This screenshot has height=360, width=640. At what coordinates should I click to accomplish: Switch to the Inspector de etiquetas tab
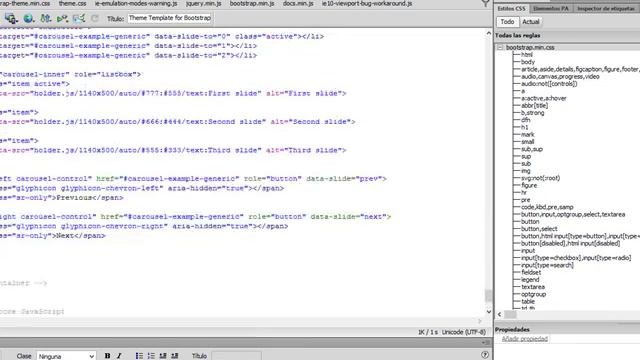606,9
